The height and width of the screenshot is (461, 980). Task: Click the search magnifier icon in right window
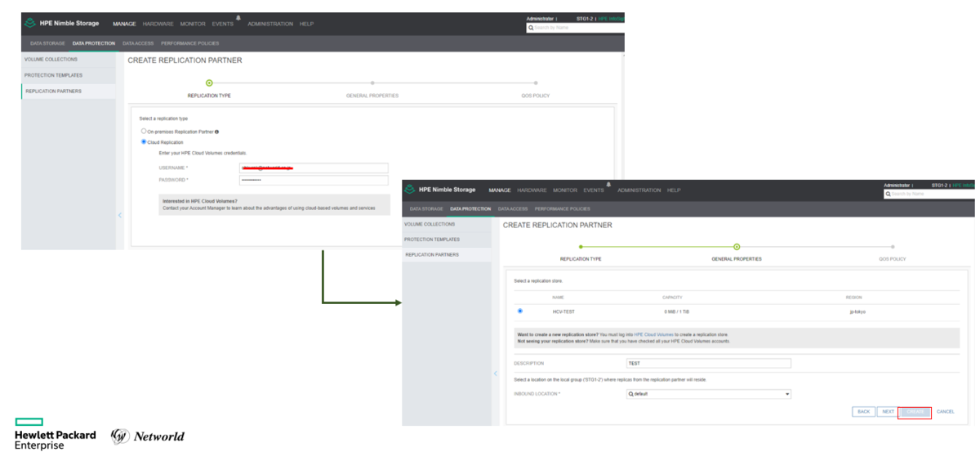pos(889,194)
